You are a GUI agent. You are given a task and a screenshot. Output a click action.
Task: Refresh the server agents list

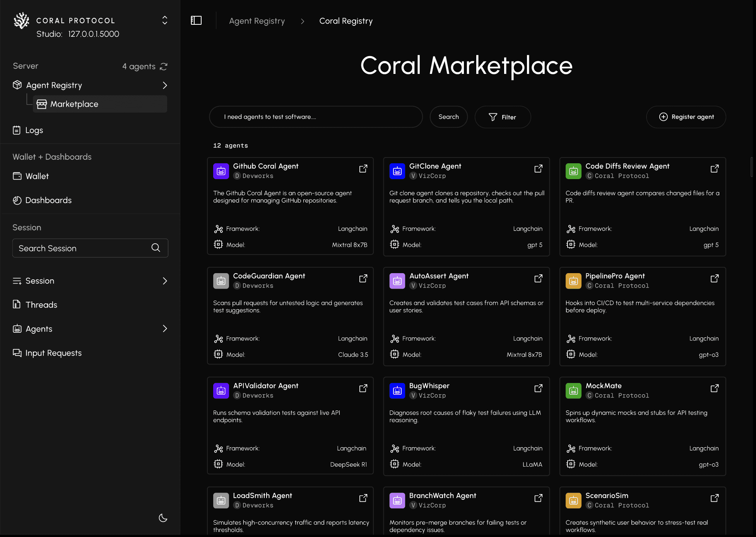pyautogui.click(x=164, y=67)
